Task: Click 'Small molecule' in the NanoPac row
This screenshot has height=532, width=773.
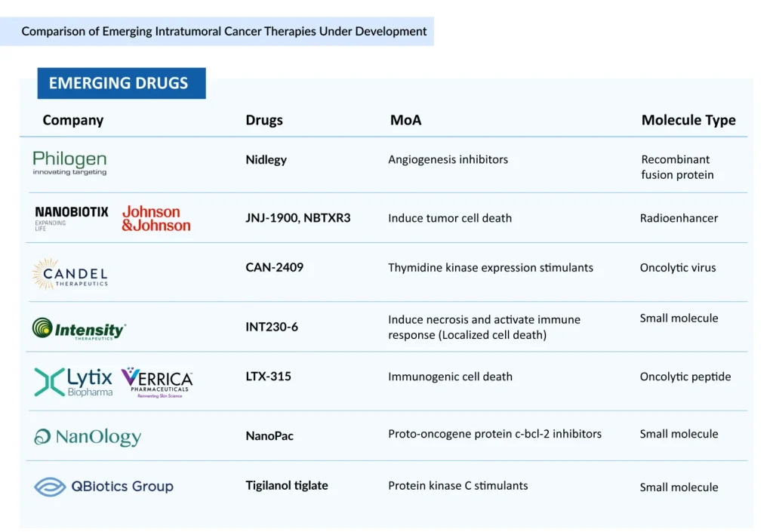Action: (679, 434)
